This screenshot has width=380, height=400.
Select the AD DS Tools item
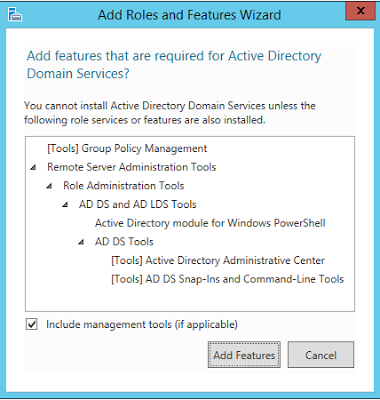(x=124, y=242)
